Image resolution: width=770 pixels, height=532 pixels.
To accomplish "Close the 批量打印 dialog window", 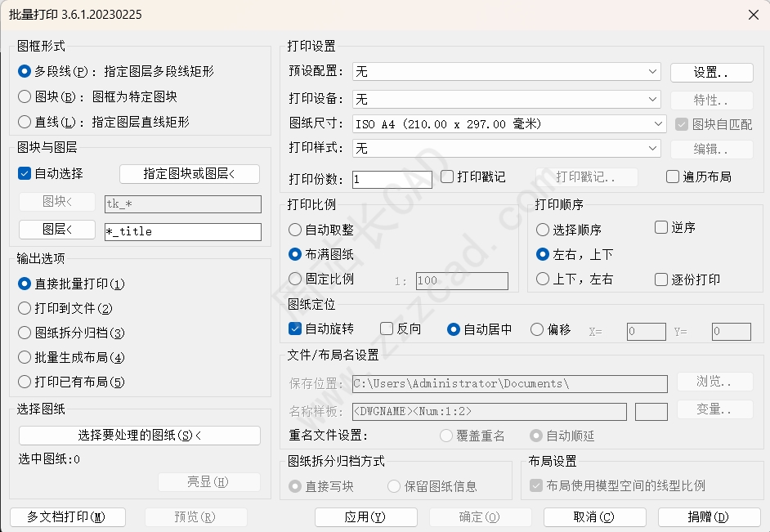I will [x=753, y=14].
